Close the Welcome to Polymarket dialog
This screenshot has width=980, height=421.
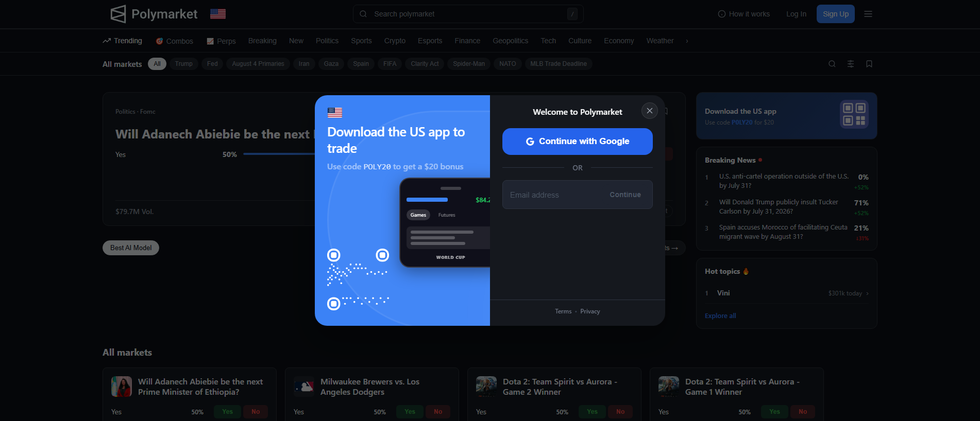[650, 111]
